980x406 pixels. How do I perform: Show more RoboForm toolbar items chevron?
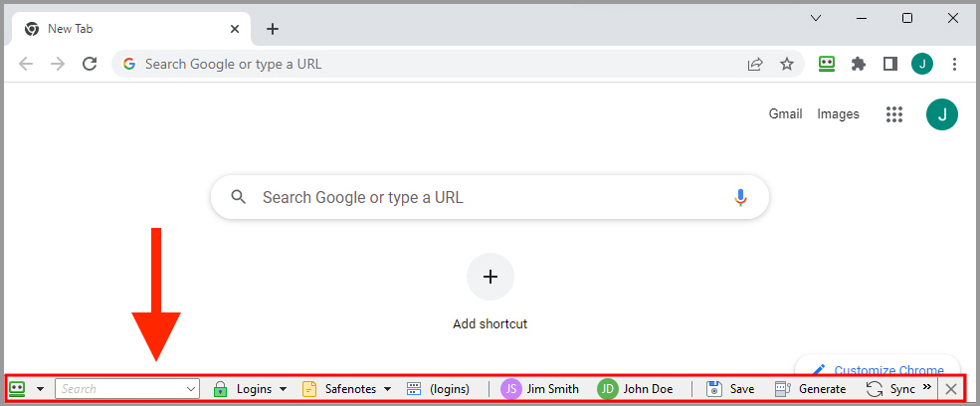pyautogui.click(x=927, y=387)
